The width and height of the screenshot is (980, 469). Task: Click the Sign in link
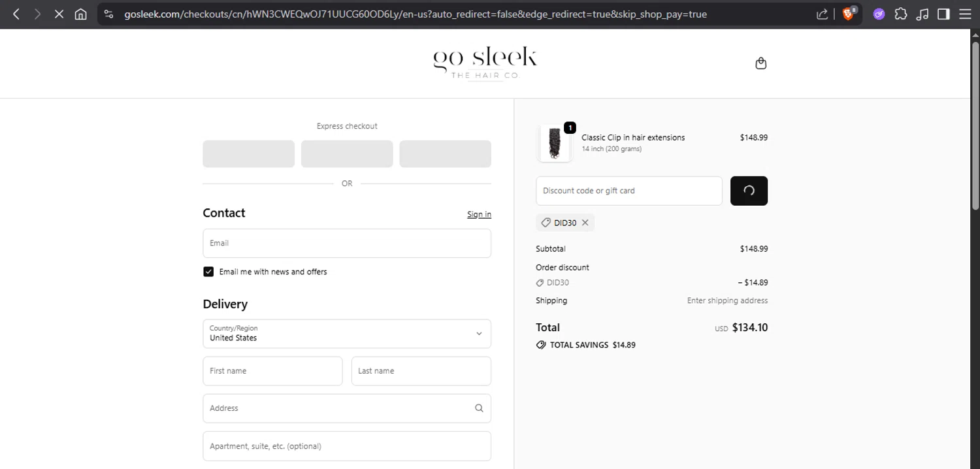(x=479, y=214)
